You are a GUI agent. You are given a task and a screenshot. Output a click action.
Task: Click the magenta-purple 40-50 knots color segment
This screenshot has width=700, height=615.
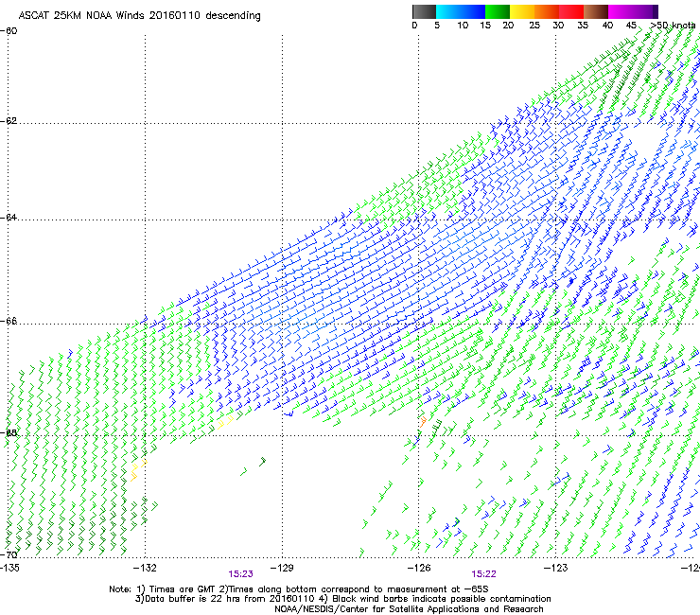[x=633, y=11]
